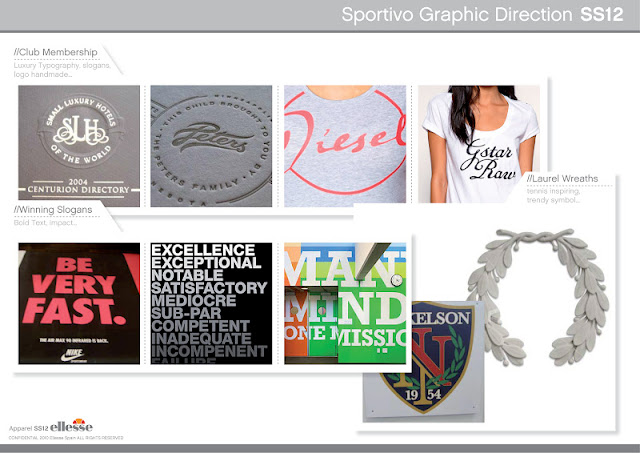The image size is (640, 453).
Task: Select the 1954 shield crest image
Action: pos(424,363)
